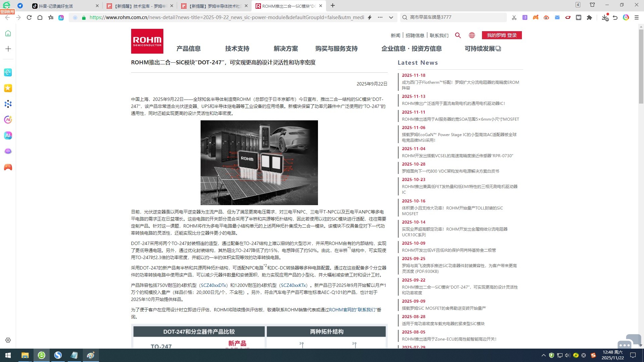Open the mail envelope extension icon

point(557,17)
